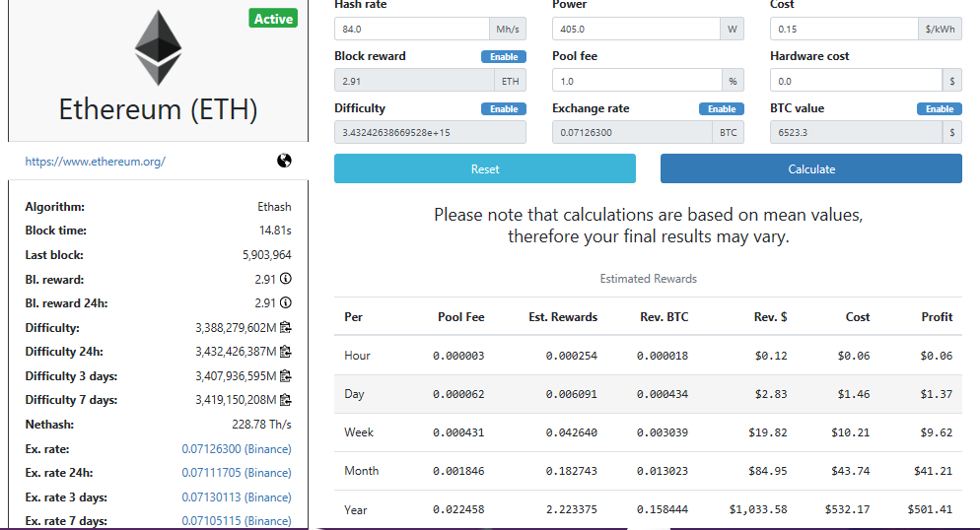
Task: Click the Ethereum diamond logo
Action: coord(158,47)
